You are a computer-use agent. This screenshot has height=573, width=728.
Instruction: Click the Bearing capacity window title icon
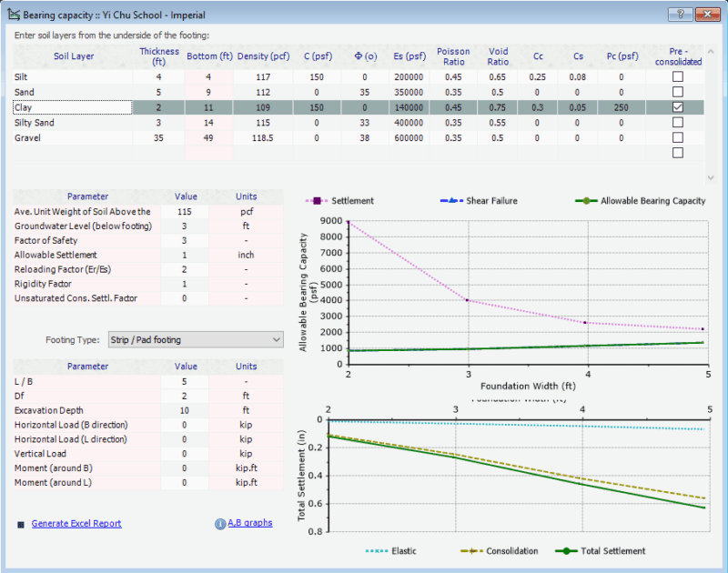pos(14,15)
